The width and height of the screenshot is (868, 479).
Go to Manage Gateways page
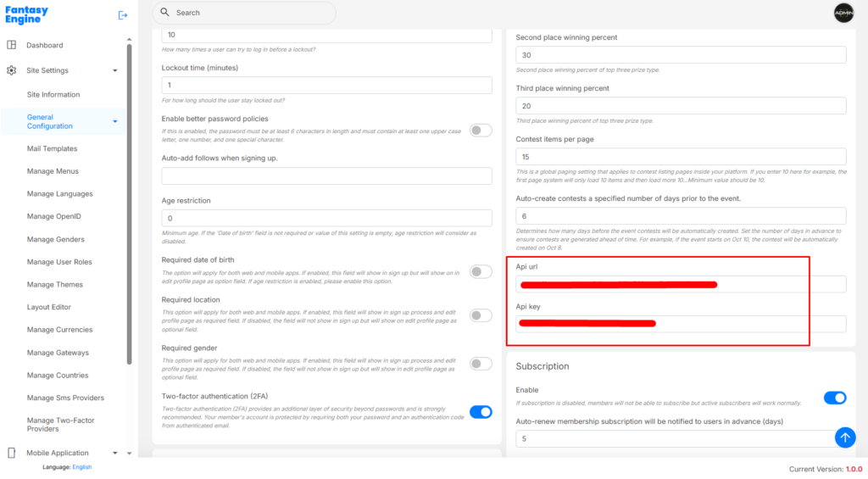[x=58, y=353]
